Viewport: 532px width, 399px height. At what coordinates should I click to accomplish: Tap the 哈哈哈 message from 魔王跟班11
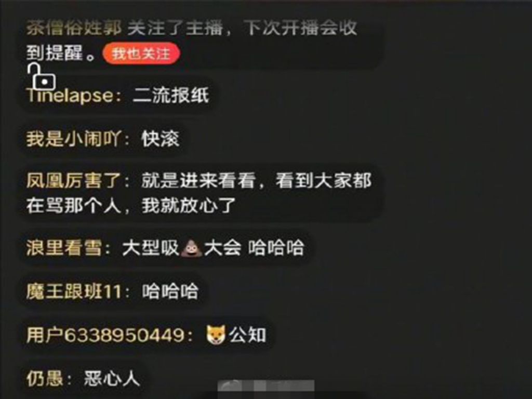click(170, 291)
